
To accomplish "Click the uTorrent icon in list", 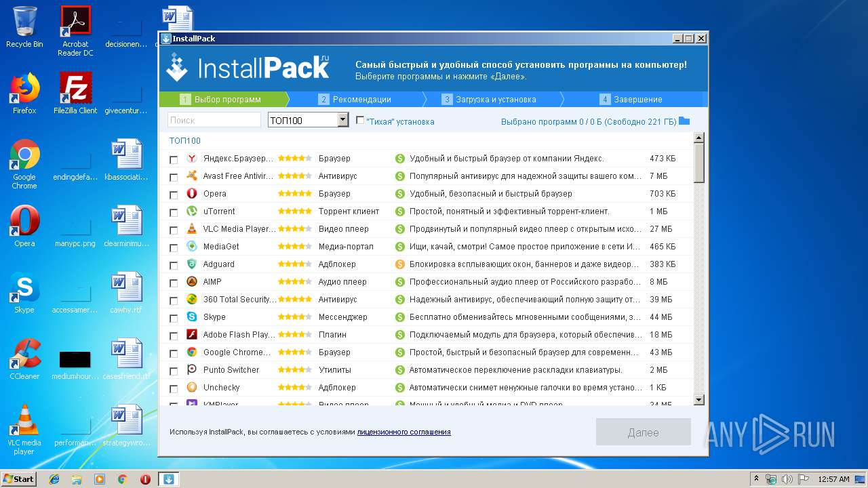I will [192, 211].
